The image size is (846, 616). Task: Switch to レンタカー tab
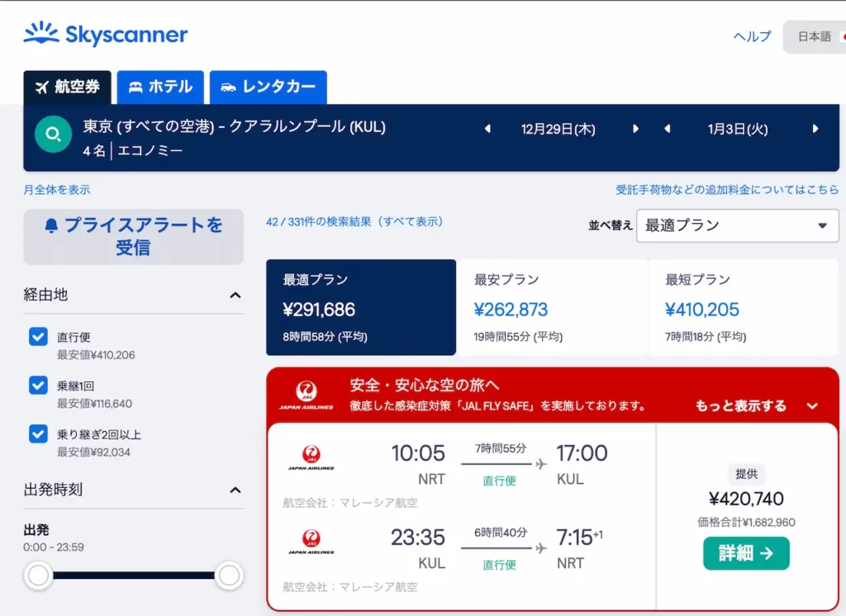point(269,87)
